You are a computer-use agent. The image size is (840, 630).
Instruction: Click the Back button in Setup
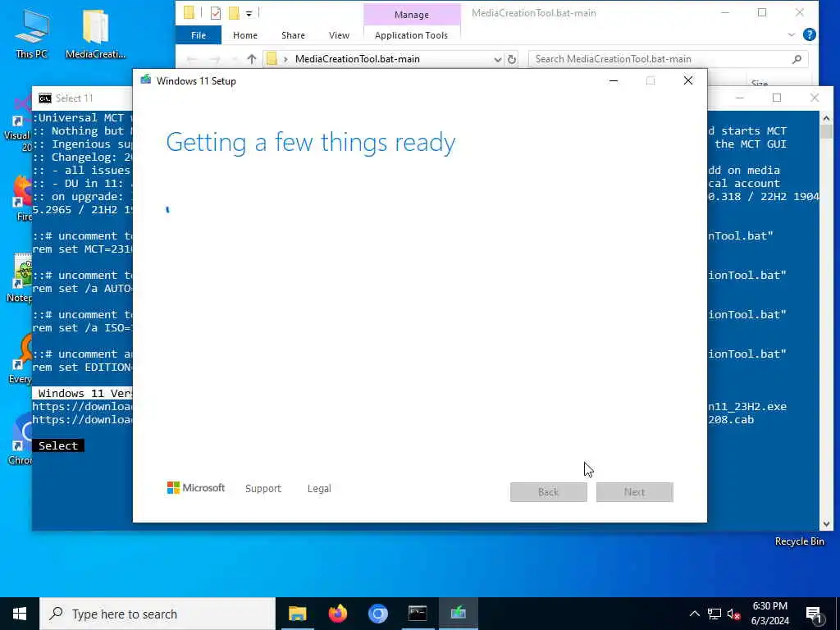tap(549, 492)
